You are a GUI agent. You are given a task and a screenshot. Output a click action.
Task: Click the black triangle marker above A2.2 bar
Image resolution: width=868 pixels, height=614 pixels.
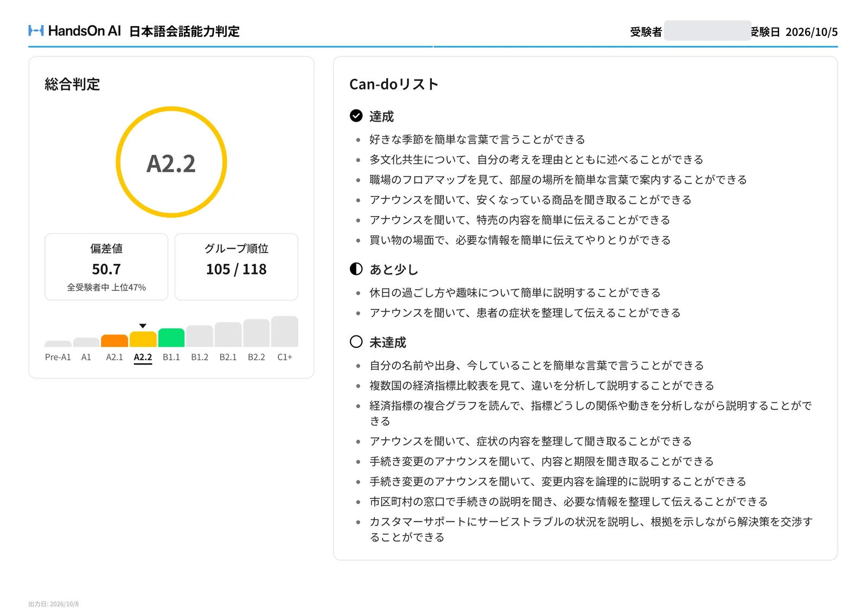click(x=143, y=326)
